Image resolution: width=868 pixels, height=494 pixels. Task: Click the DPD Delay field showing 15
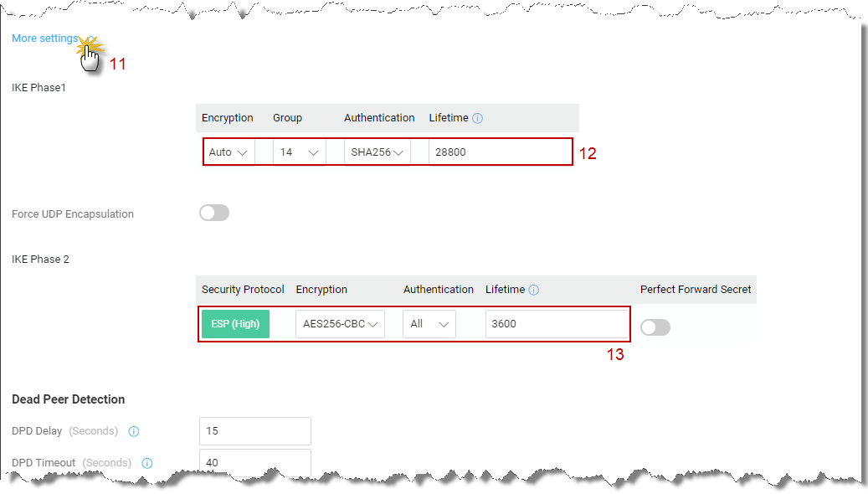(x=255, y=431)
